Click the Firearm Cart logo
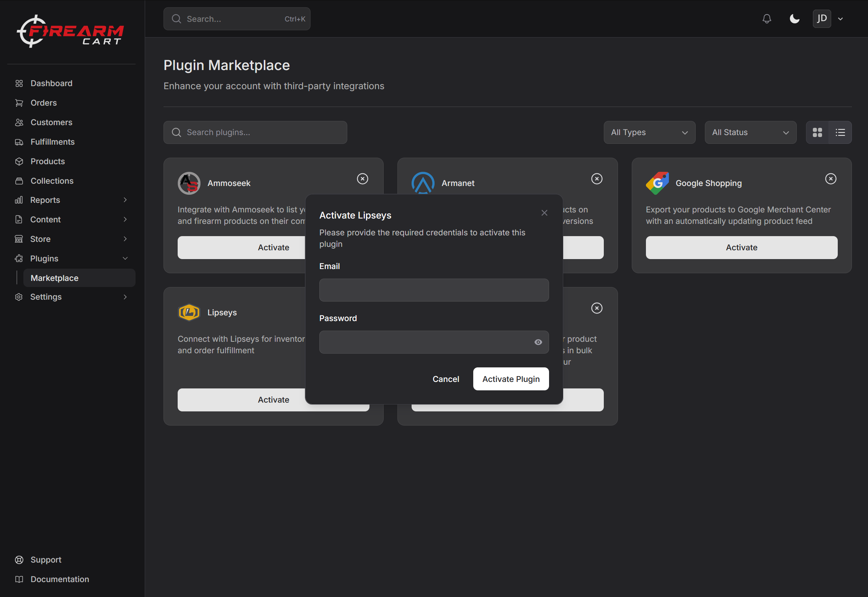868x597 pixels. coord(70,31)
